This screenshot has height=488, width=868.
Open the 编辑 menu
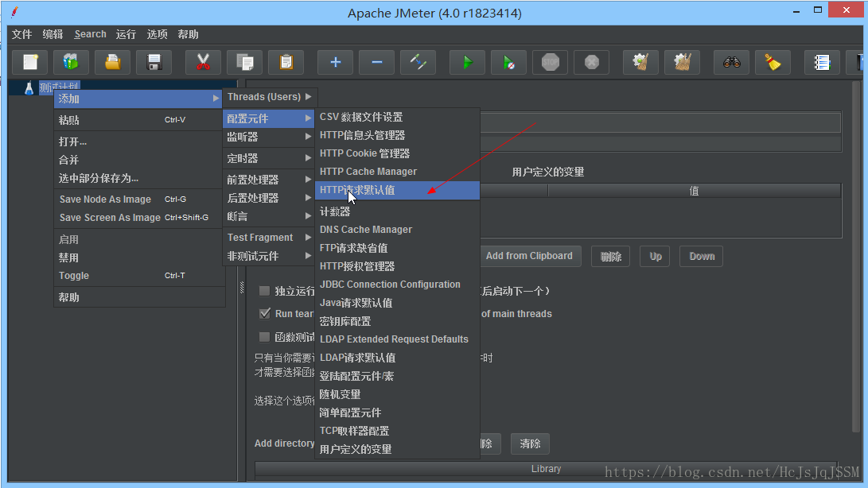[x=53, y=34]
